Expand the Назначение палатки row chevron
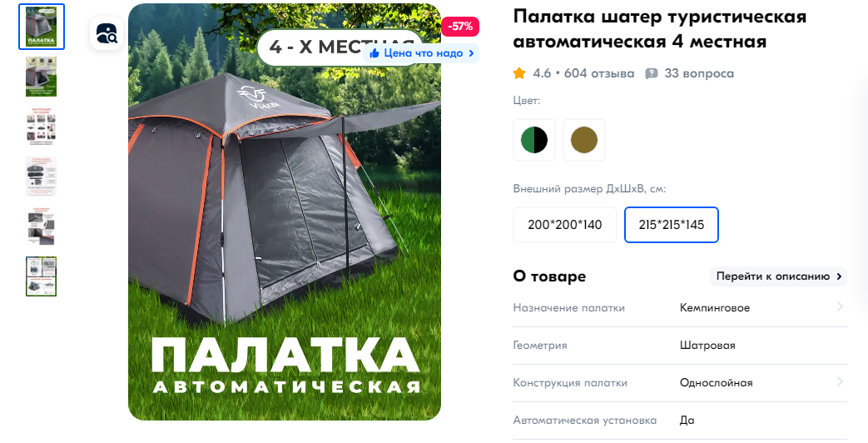This screenshot has height=443, width=868. click(840, 306)
